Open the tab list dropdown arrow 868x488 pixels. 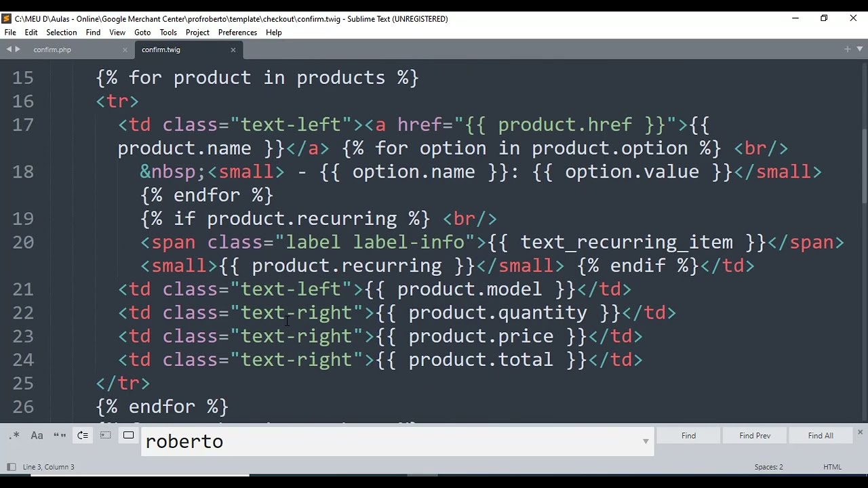[x=861, y=49]
